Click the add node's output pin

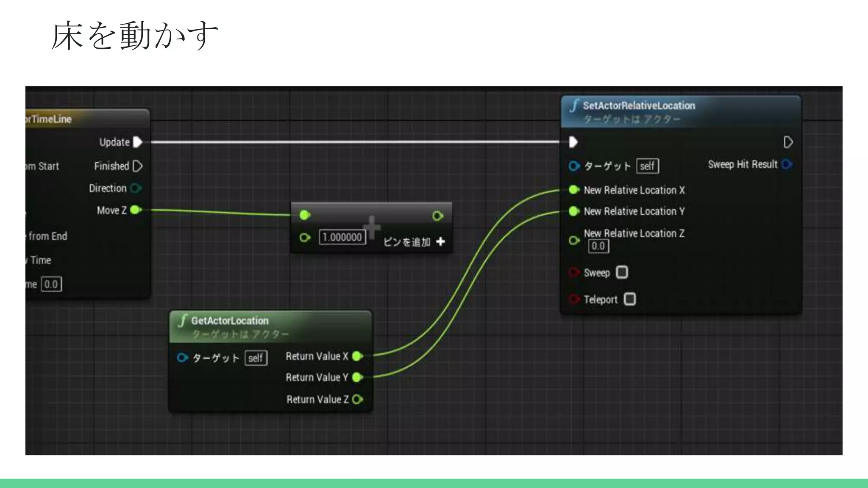437,216
